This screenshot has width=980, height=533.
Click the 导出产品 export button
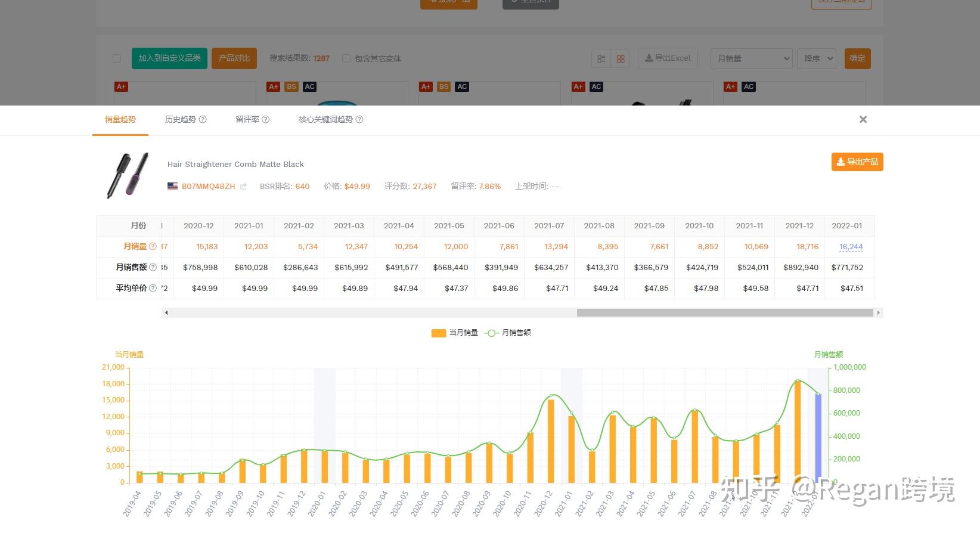coord(857,162)
